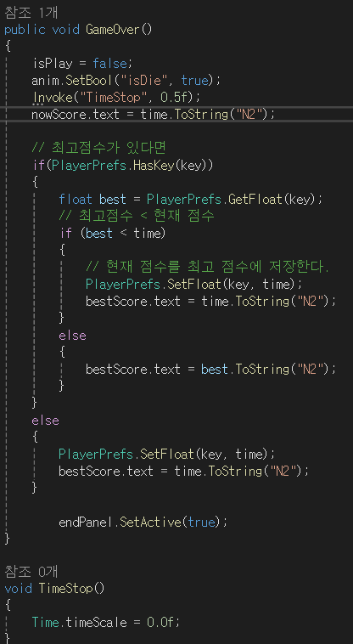
Task: Click the comment '// 현재 점수를 최고 점수에 저장한다.'
Action: 207,267
